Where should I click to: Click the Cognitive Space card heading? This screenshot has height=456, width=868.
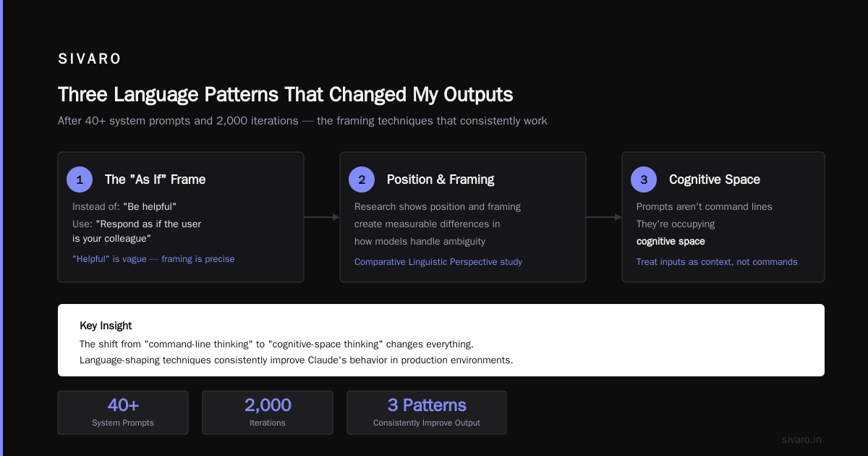(x=715, y=180)
